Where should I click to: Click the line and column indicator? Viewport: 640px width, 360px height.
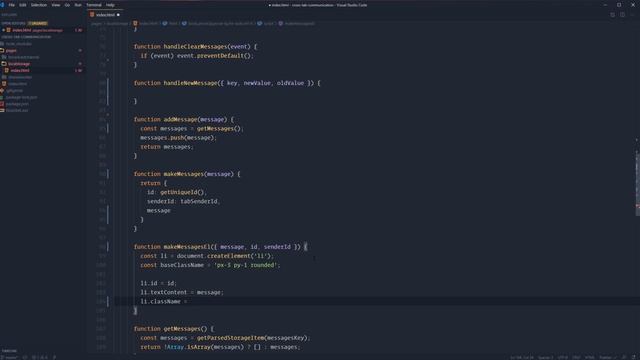pos(522,358)
